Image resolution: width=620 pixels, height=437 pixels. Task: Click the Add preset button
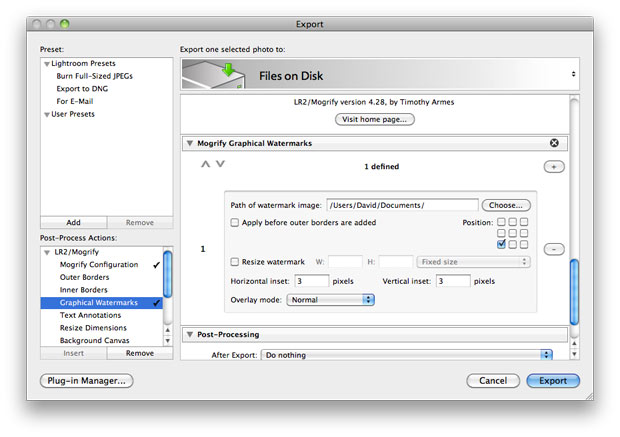74,223
